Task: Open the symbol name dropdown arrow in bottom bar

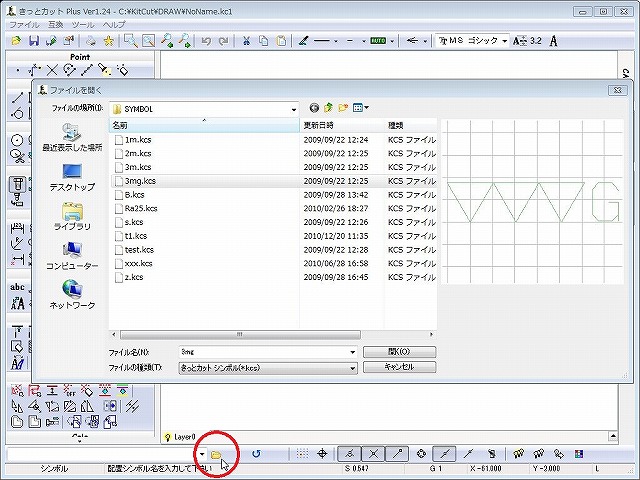Action: coord(202,454)
